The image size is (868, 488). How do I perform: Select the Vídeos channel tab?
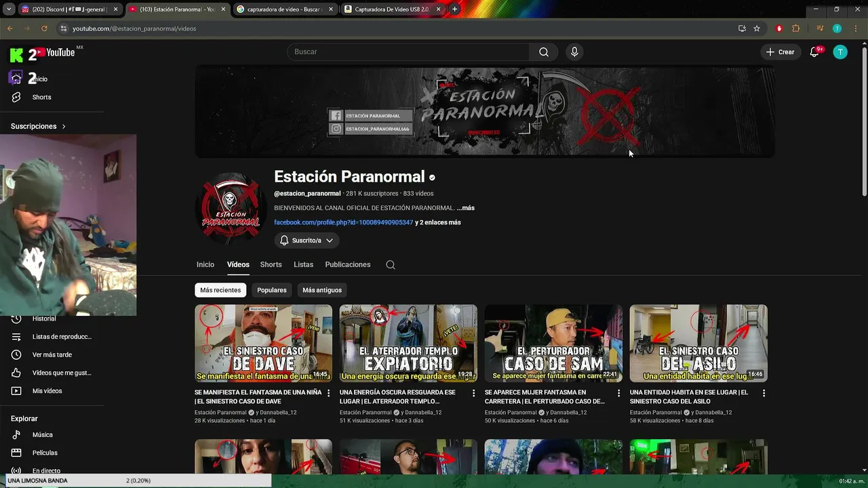(238, 264)
